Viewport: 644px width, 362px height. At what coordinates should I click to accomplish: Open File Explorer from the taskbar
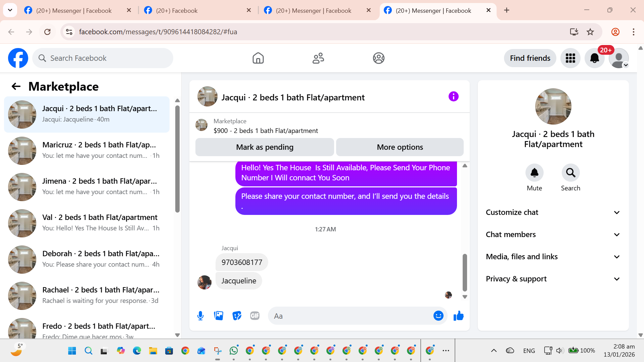pos(153,351)
